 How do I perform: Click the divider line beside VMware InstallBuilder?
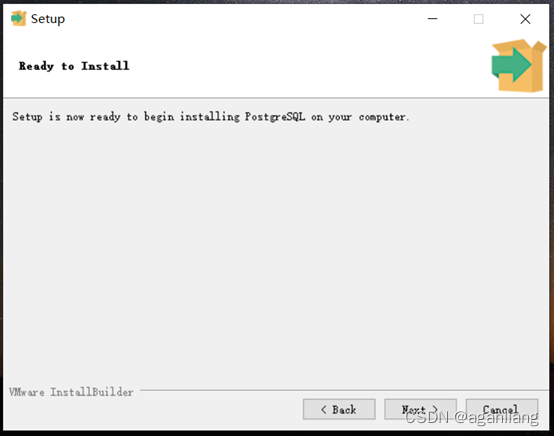344,390
